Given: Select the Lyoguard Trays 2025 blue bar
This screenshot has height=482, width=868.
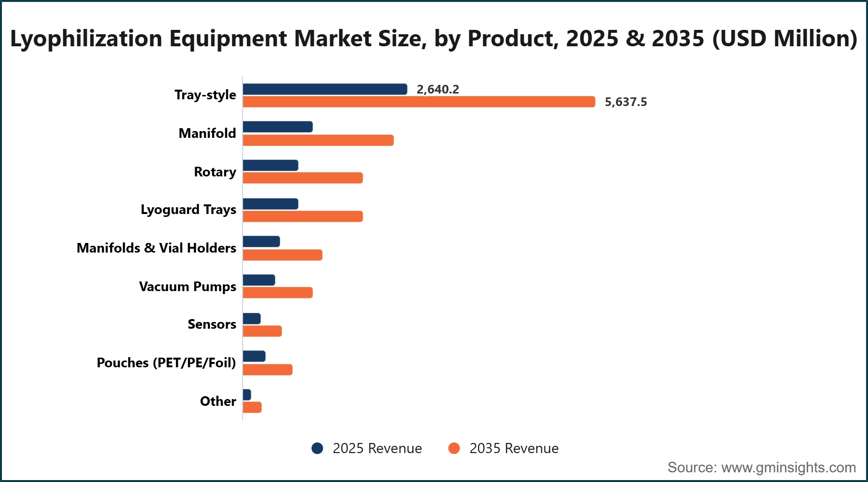Looking at the screenshot, I should click(x=271, y=204).
